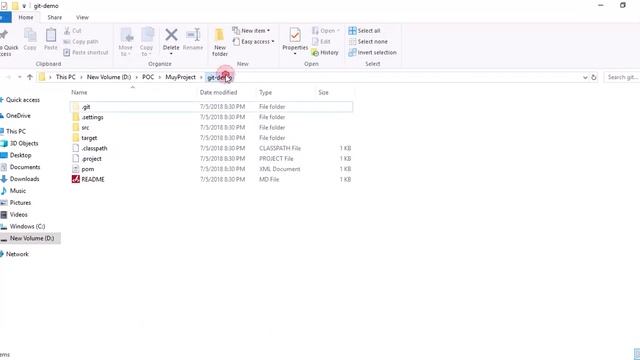Open Network in navigation pane
Image resolution: width=640 pixels, height=360 pixels.
(17, 254)
